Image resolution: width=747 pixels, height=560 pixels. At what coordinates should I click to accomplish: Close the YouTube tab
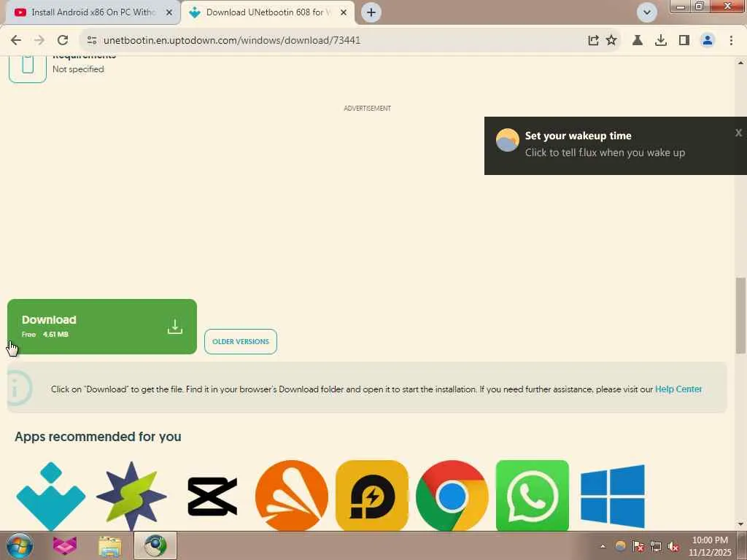[x=169, y=12]
